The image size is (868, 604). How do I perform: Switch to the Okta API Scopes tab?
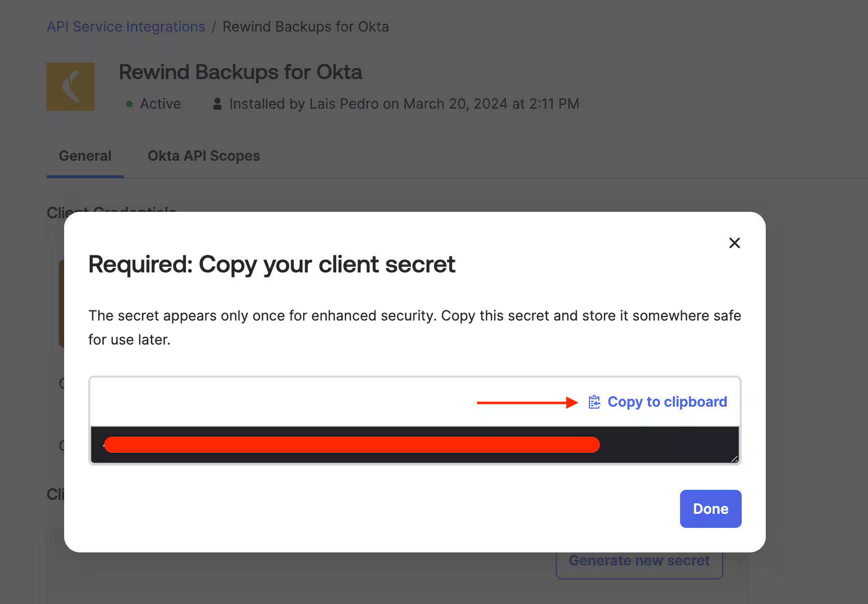coord(204,156)
